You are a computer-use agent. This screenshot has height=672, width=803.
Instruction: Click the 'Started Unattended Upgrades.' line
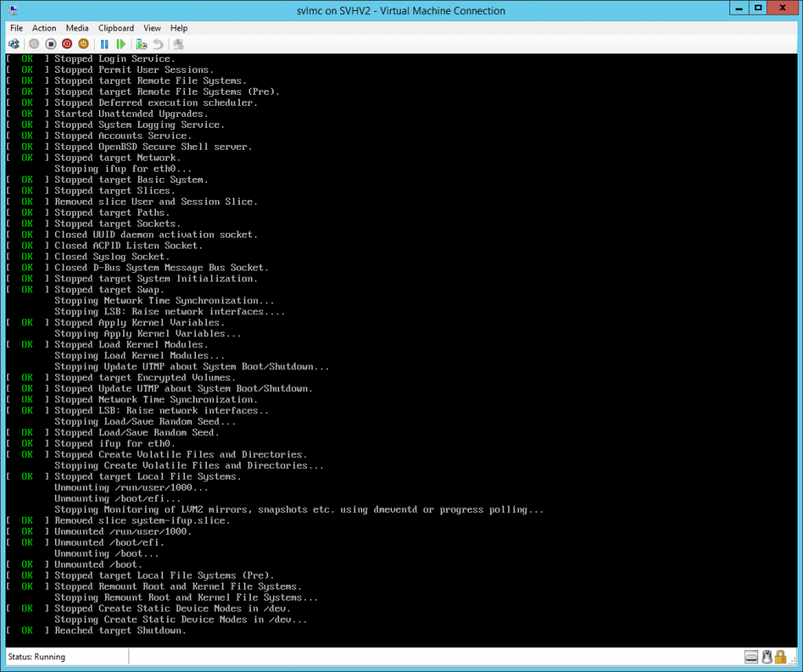131,114
